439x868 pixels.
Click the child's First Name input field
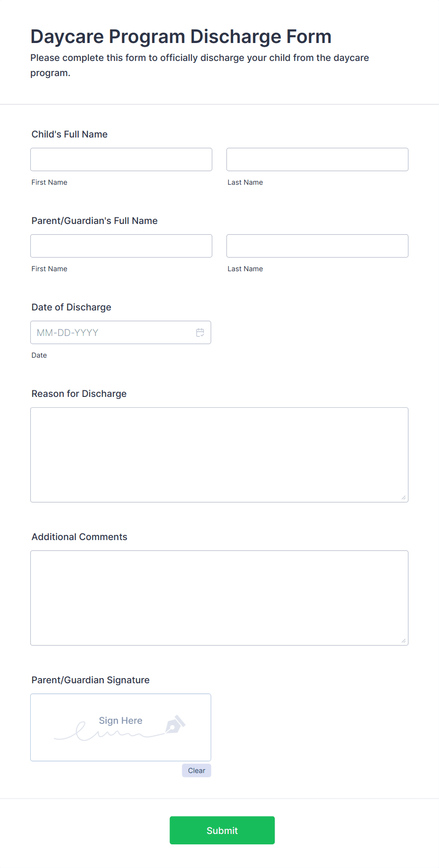[121, 159]
